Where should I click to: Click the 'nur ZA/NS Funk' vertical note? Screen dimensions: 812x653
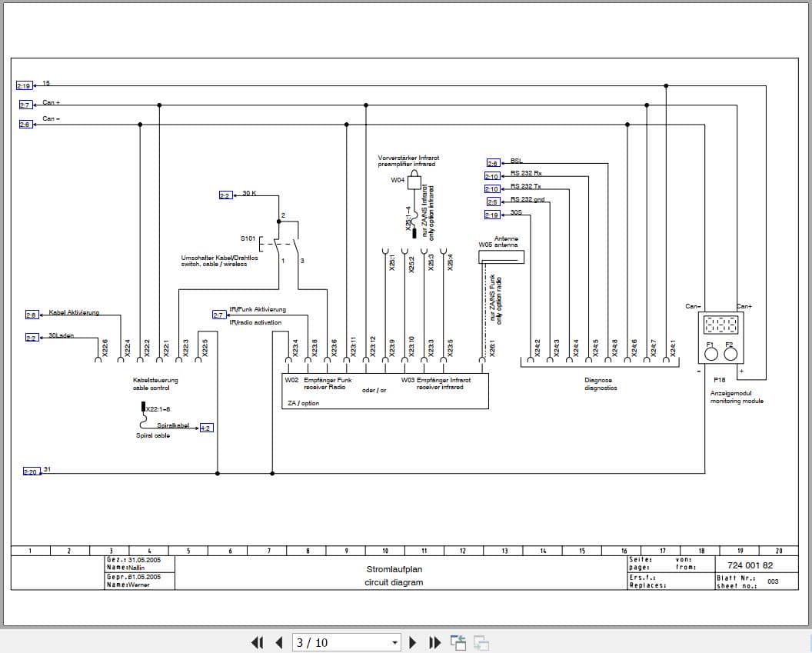pos(492,298)
